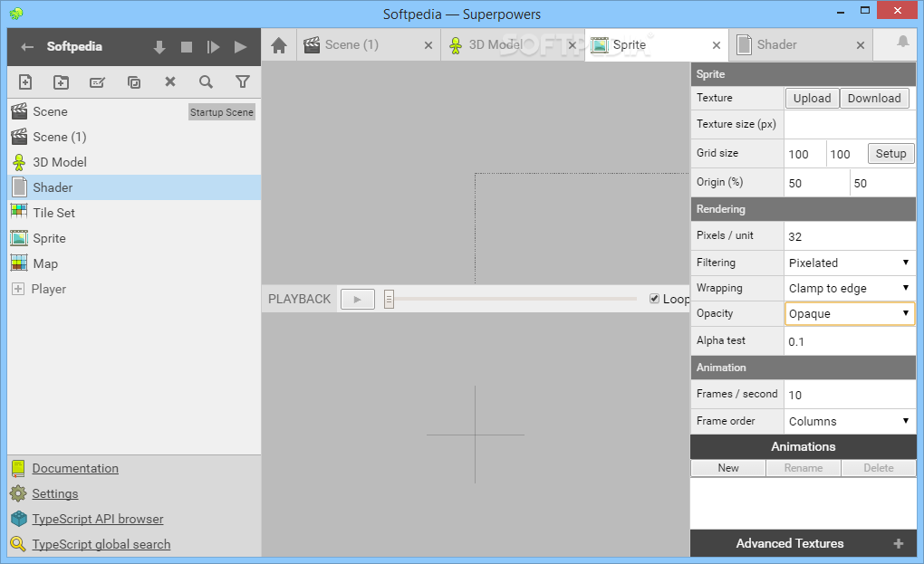
Task: Select the Scene (1) asset in the tree
Action: click(134, 137)
